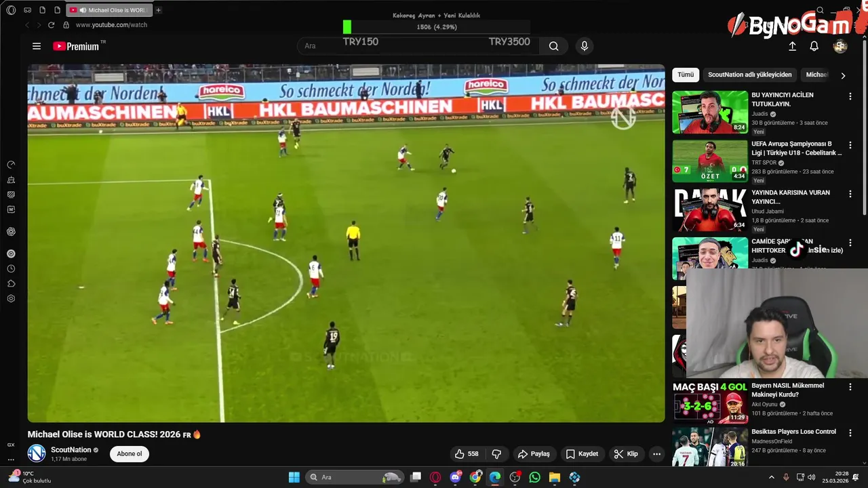Open the ScoutNation channel avatar
The width and height of the screenshot is (868, 488).
37,453
